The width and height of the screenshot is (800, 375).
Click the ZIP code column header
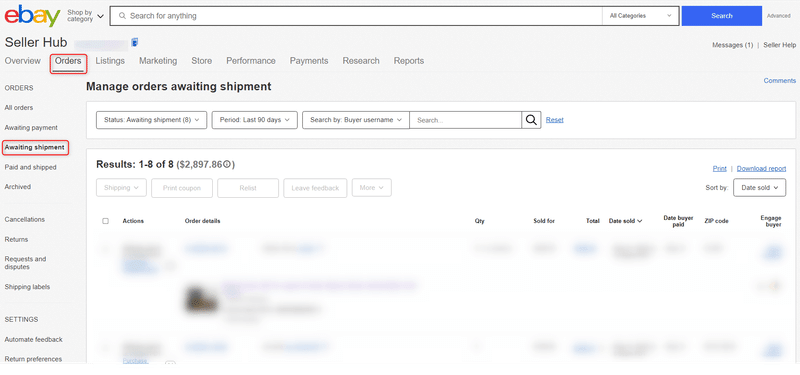coord(716,221)
